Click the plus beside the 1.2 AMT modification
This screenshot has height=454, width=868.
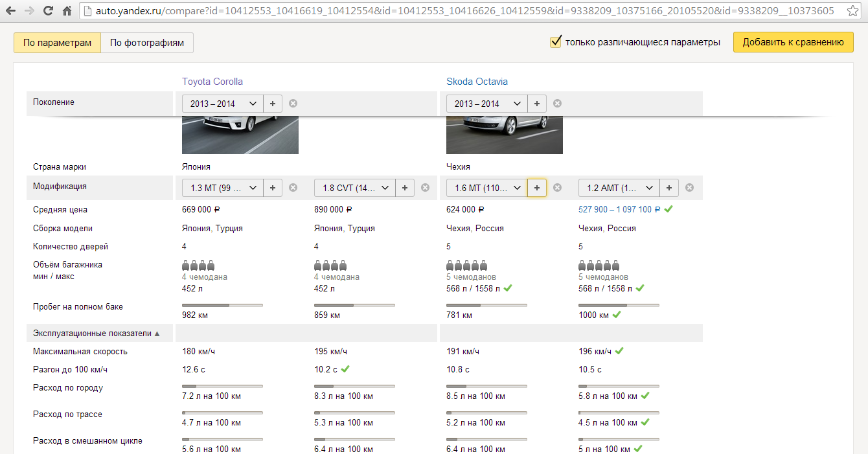coord(668,188)
